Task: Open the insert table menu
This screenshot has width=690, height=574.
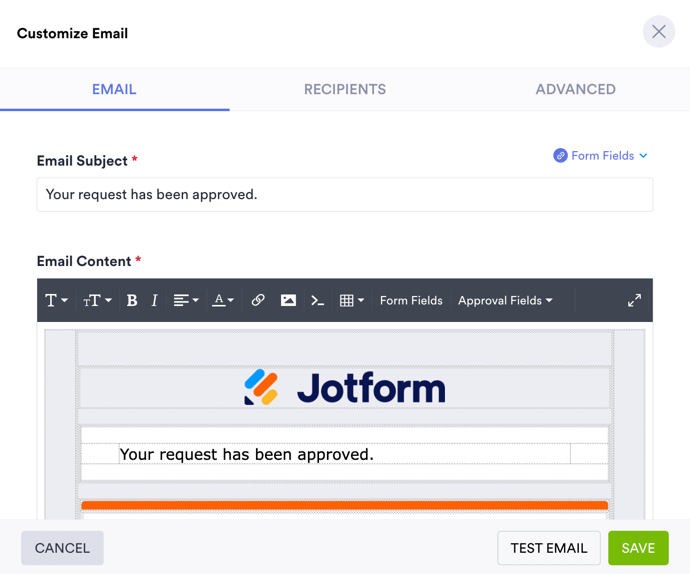Action: tap(351, 300)
